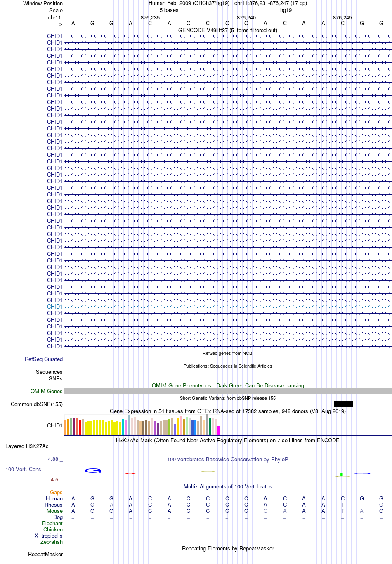Select the X_tropicalis alignment row label
392x564 pixels.
[49, 536]
